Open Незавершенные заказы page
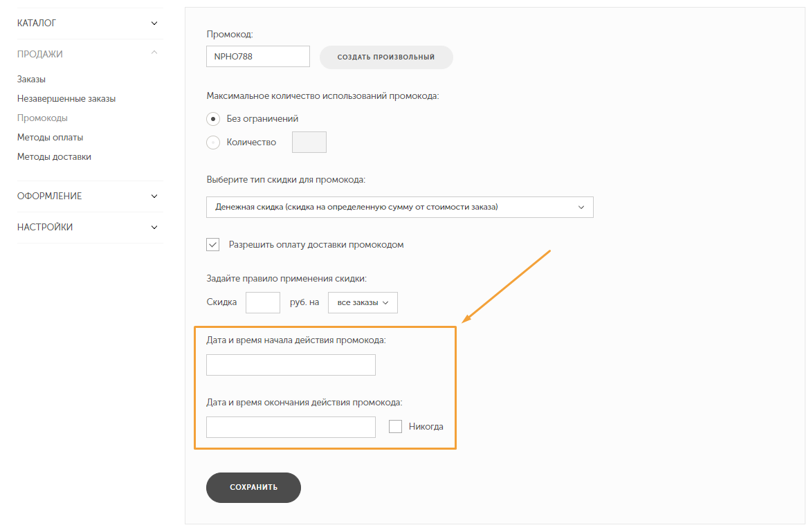The height and width of the screenshot is (532, 811). point(66,99)
